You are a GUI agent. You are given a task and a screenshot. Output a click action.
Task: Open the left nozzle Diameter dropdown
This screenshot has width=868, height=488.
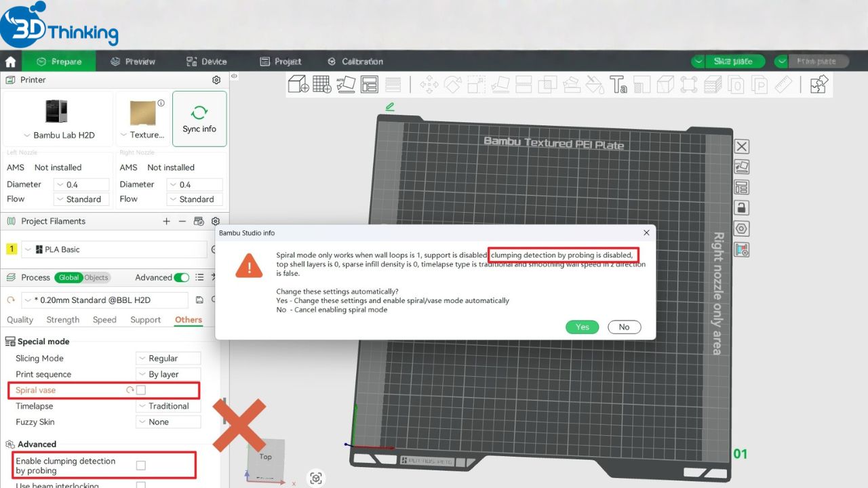[81, 184]
